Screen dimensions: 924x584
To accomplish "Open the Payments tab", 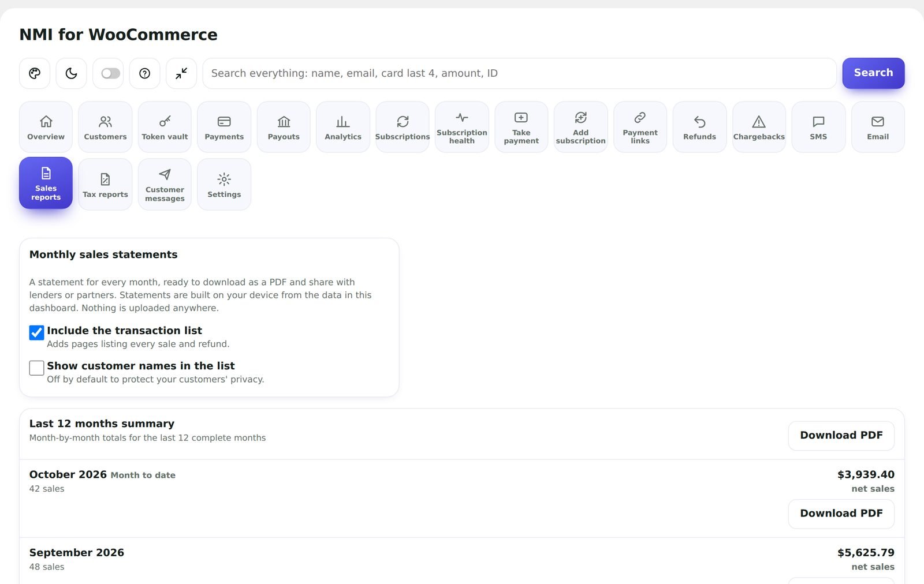I will [224, 127].
